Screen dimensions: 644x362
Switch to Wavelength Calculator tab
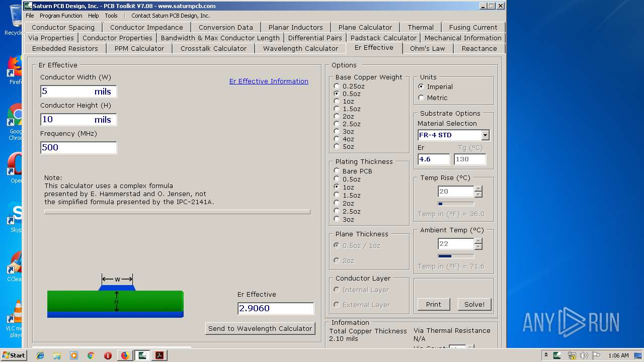pos(300,48)
